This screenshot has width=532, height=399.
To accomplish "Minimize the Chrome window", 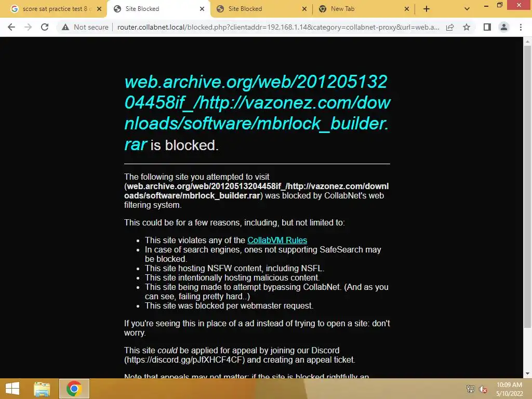I will 486,5.
